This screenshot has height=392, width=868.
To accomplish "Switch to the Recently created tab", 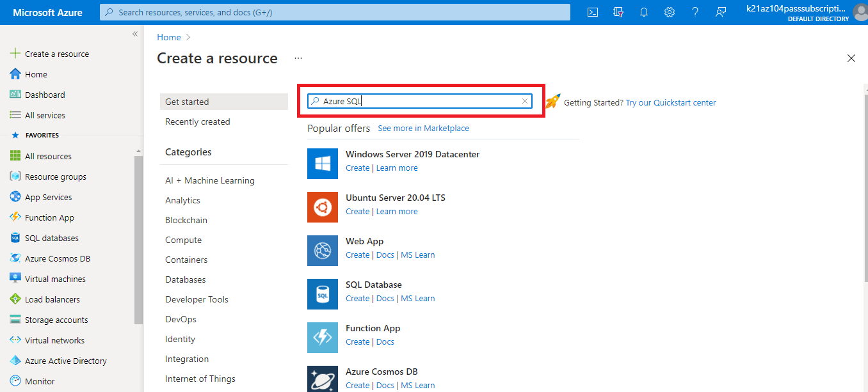I will click(198, 121).
